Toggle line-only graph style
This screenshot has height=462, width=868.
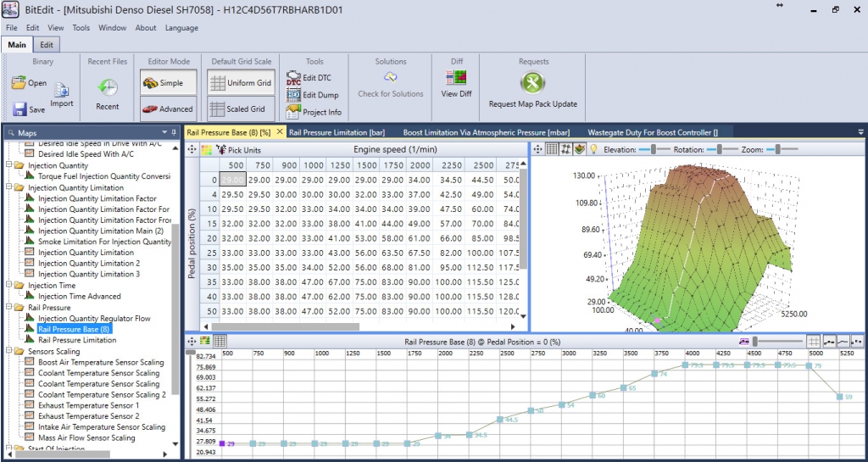point(843,342)
